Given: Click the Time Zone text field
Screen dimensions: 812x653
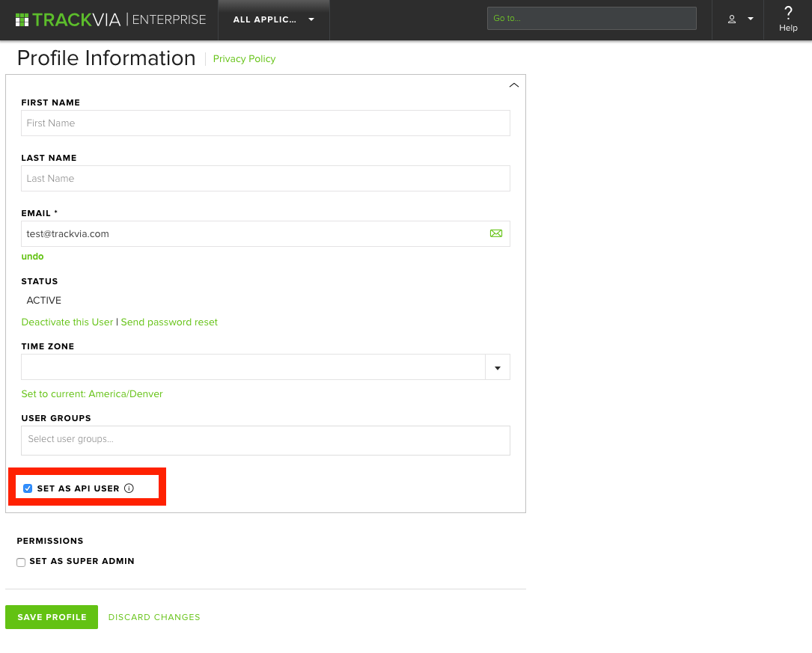Looking at the screenshot, I should [x=253, y=367].
